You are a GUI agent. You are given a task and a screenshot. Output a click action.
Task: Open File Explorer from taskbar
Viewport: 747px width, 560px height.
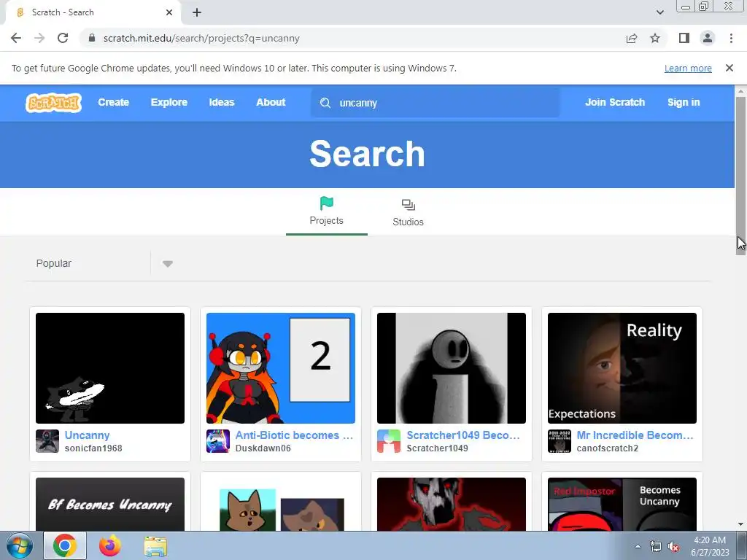point(155,546)
